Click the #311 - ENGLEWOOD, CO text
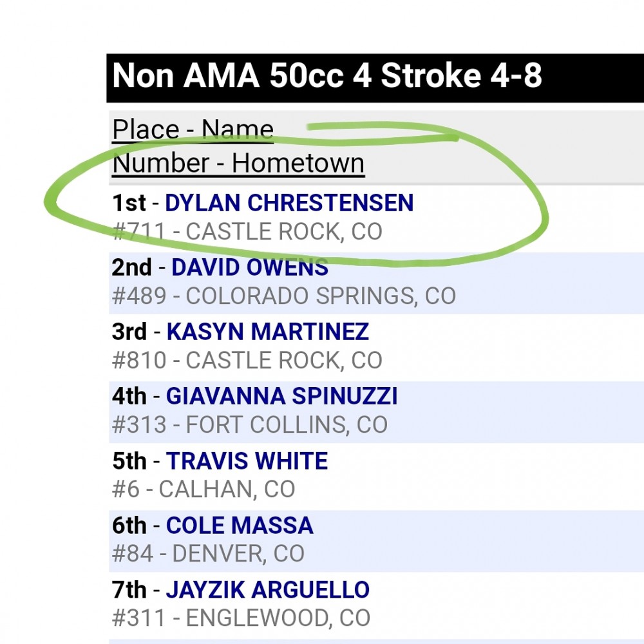Viewport: 644px width, 644px height. coord(241,618)
